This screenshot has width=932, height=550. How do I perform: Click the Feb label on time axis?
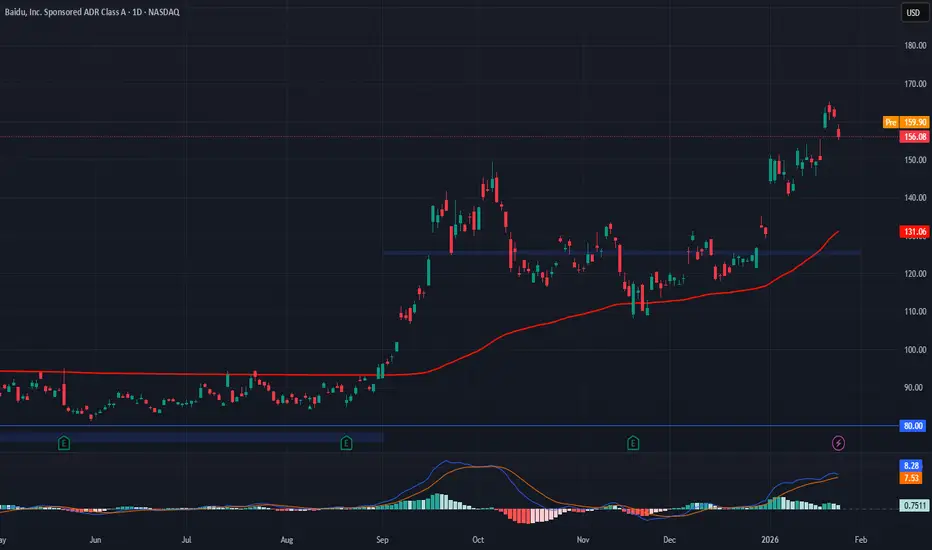tap(861, 540)
